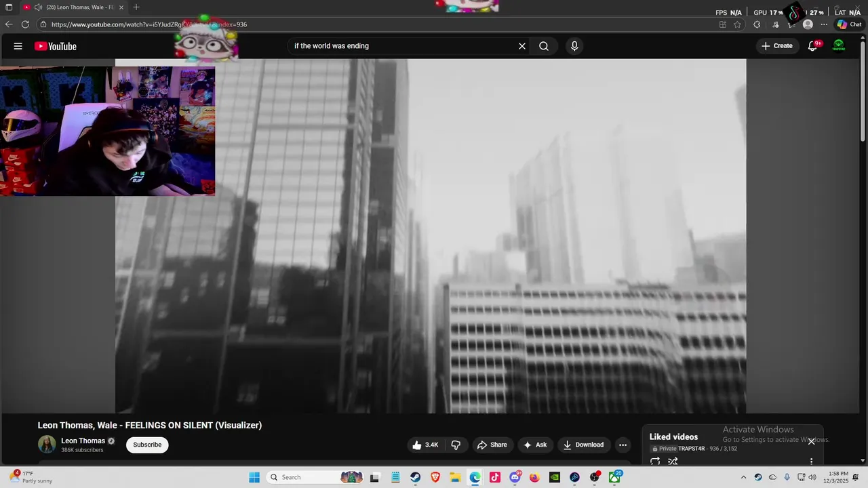Run the search with the magnifier button
868x488 pixels.
(544, 46)
